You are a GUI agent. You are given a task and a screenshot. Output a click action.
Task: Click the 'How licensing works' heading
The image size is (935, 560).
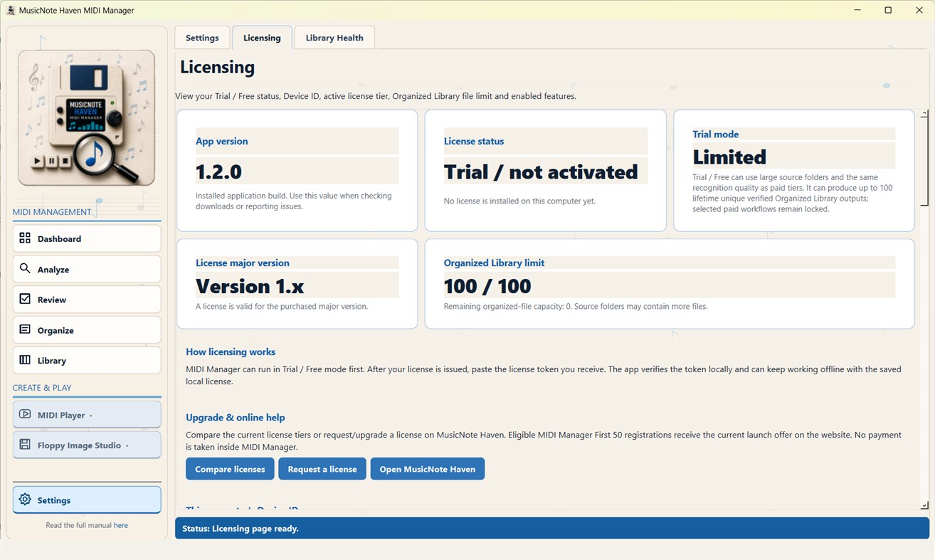click(x=231, y=352)
